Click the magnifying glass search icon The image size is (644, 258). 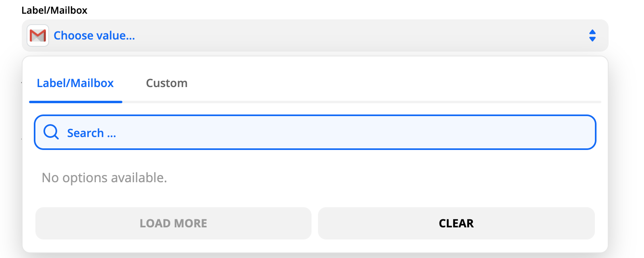(51, 132)
